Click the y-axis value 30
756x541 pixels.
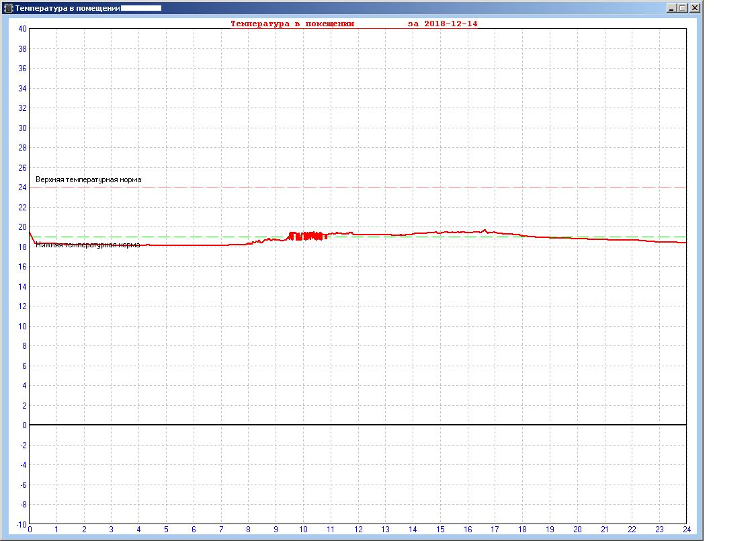pos(23,128)
